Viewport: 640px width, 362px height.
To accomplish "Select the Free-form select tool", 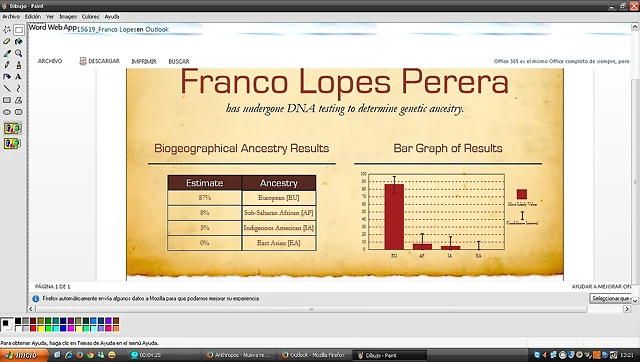I will coord(7,29).
